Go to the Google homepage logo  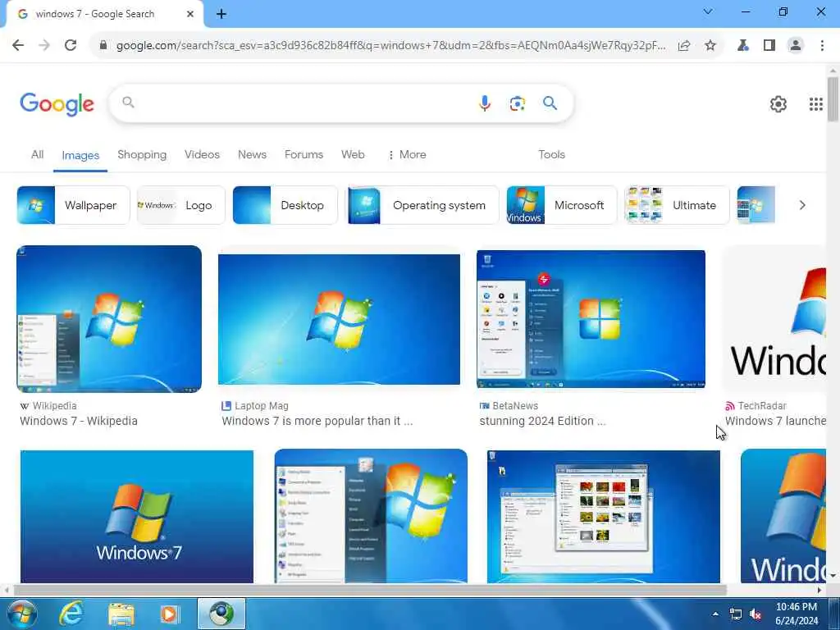[x=57, y=103]
